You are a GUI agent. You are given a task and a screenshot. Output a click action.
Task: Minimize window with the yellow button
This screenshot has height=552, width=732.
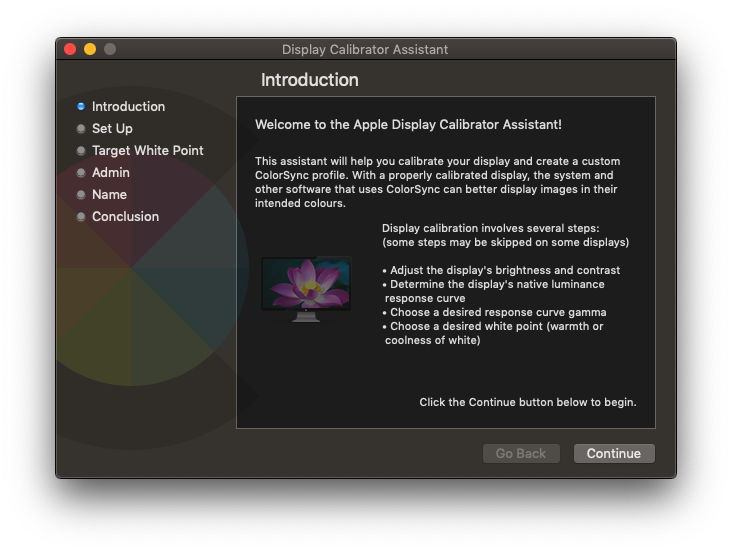tap(90, 49)
